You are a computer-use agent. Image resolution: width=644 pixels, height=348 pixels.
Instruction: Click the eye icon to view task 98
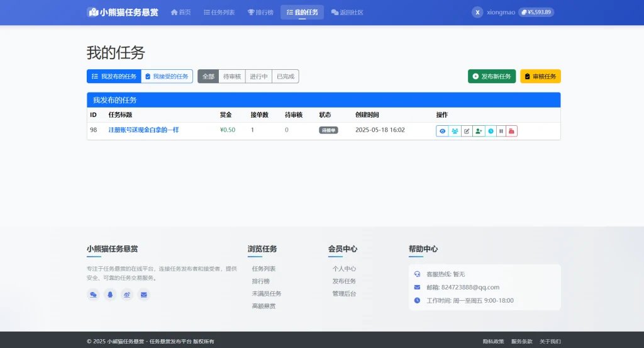coord(443,131)
